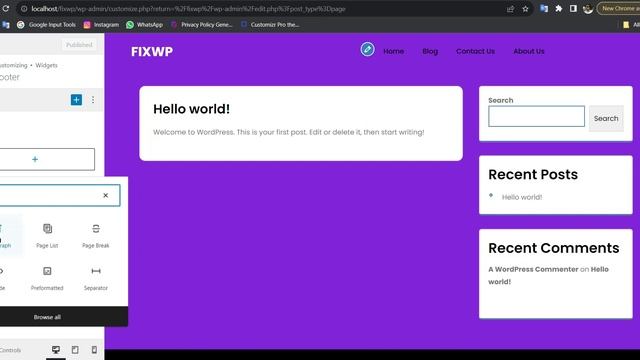Click A WordPress Commenter link
This screenshot has width=640, height=360.
tap(533, 269)
